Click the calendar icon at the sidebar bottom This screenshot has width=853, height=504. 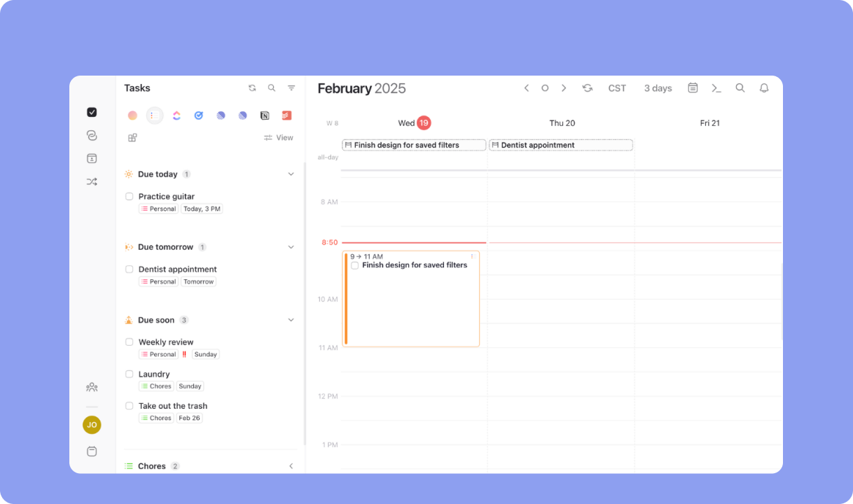click(92, 451)
